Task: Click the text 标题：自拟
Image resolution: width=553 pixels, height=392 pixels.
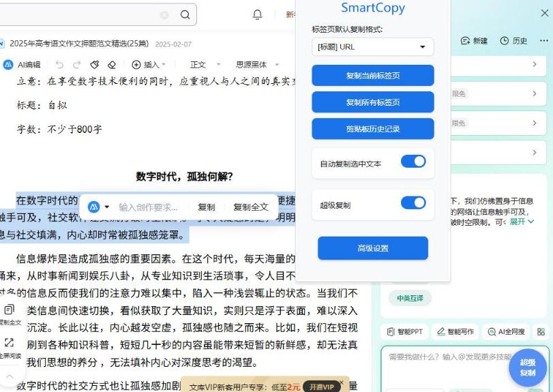Action: pyautogui.click(x=42, y=105)
